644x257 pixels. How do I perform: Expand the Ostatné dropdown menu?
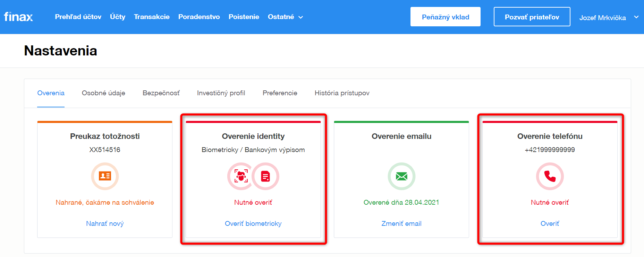285,17
